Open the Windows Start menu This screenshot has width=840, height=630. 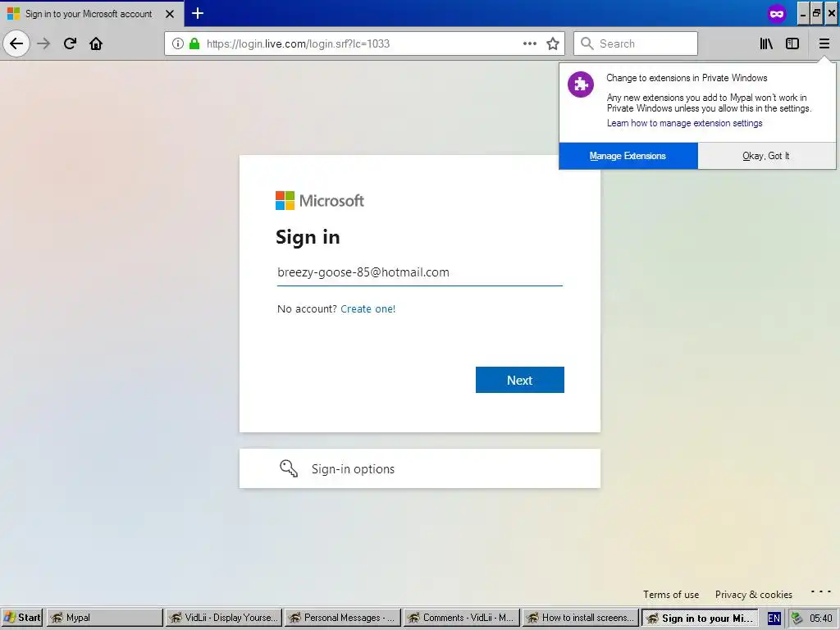click(22, 618)
